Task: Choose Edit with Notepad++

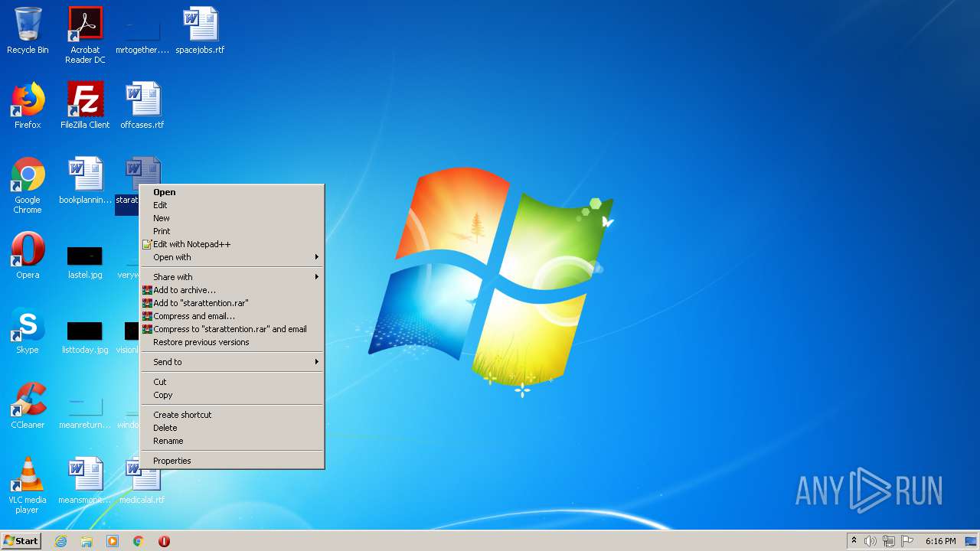Action: click(232, 244)
